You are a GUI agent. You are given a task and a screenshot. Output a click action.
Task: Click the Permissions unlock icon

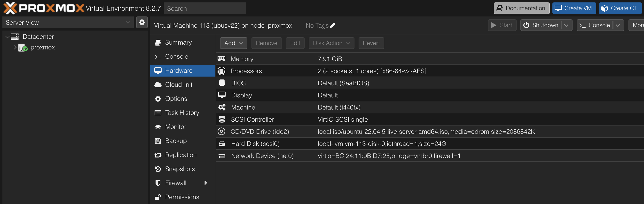[158, 197]
